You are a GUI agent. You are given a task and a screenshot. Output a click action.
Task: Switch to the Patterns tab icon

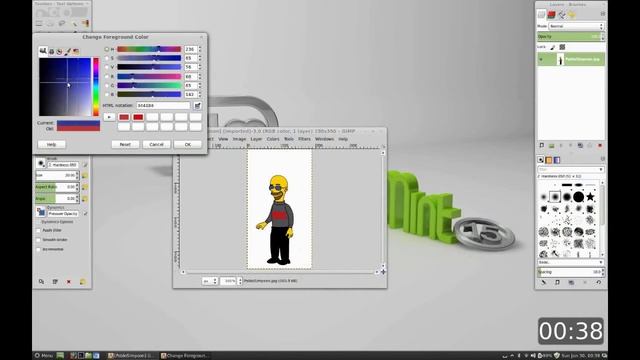pyautogui.click(x=549, y=160)
